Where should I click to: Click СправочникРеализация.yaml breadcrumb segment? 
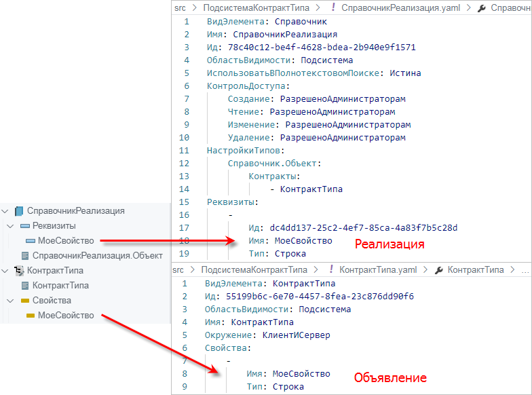400,8
